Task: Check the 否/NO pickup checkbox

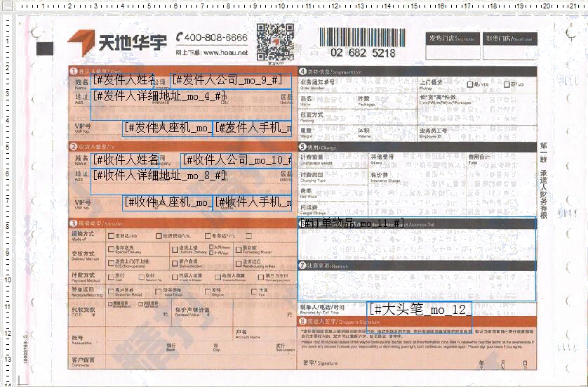Action: 507,84
